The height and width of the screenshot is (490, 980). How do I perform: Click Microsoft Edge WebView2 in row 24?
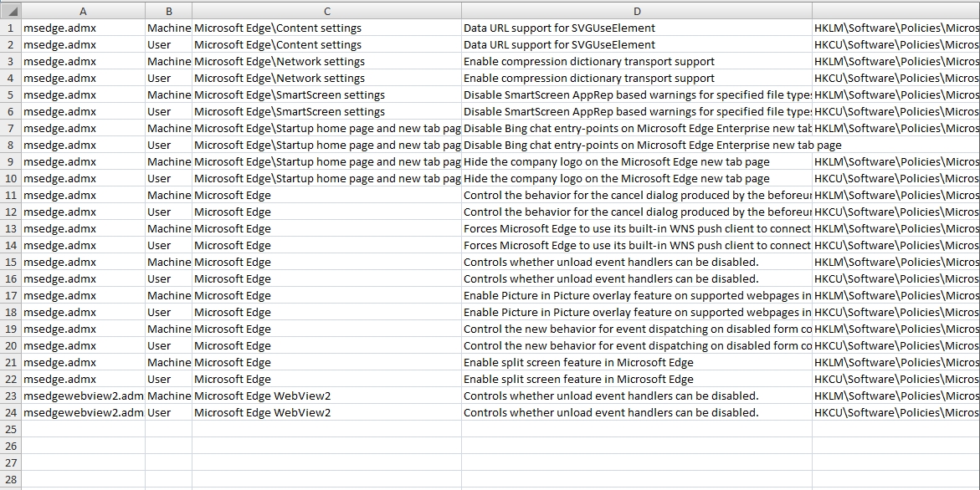[x=327, y=412]
